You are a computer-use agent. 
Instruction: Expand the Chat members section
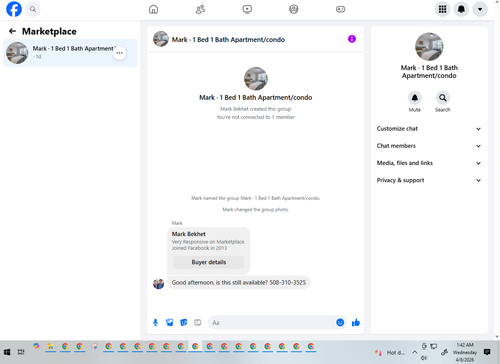click(429, 146)
